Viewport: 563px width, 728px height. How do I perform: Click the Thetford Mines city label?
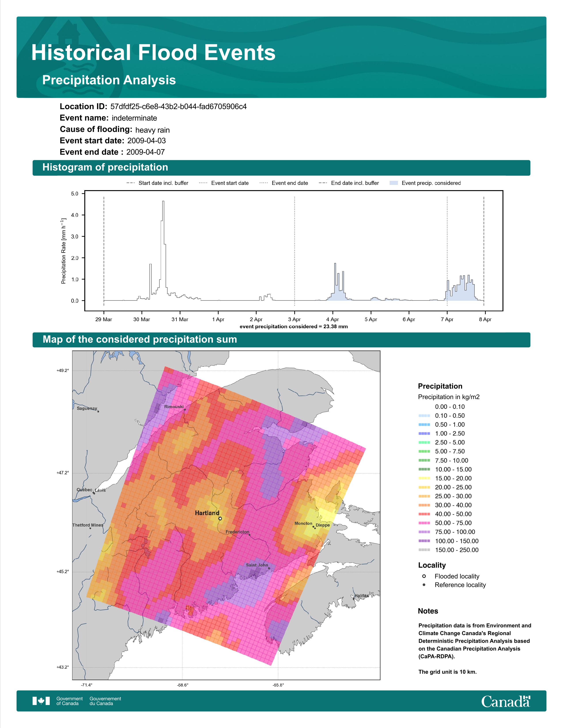(88, 525)
